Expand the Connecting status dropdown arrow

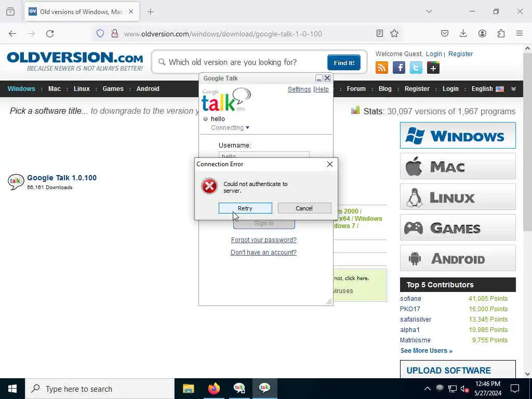click(247, 128)
